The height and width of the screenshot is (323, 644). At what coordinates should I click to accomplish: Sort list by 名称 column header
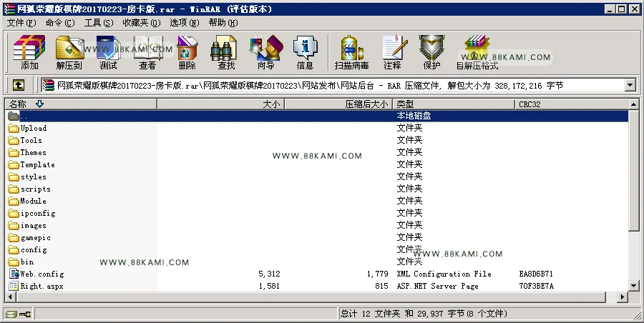point(81,104)
